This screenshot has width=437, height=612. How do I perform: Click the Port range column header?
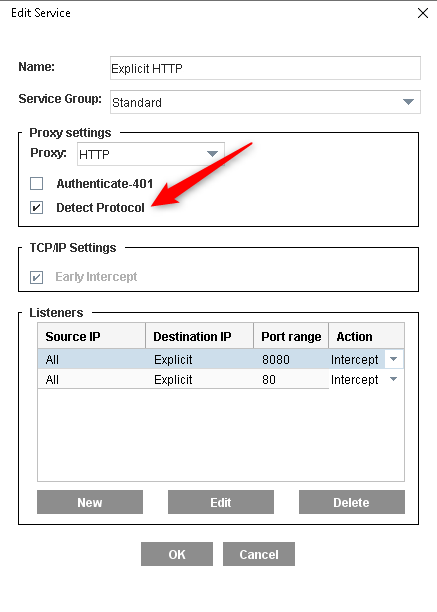tap(291, 336)
